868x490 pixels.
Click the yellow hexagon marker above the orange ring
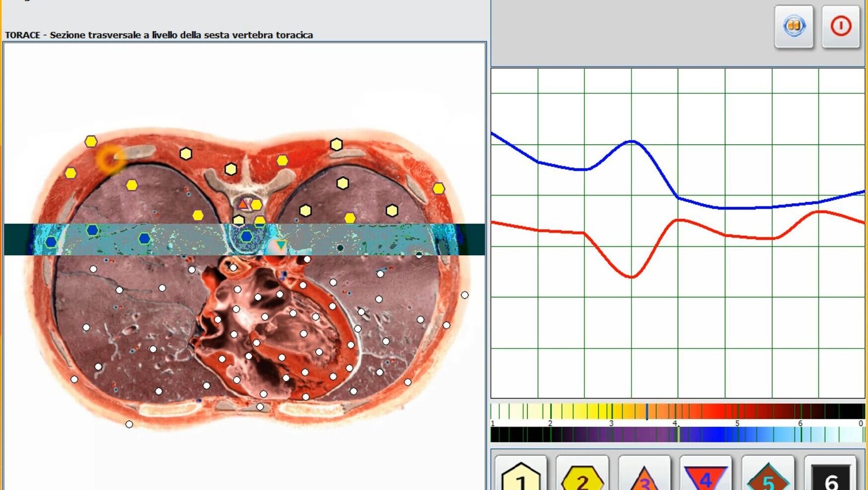pos(91,141)
